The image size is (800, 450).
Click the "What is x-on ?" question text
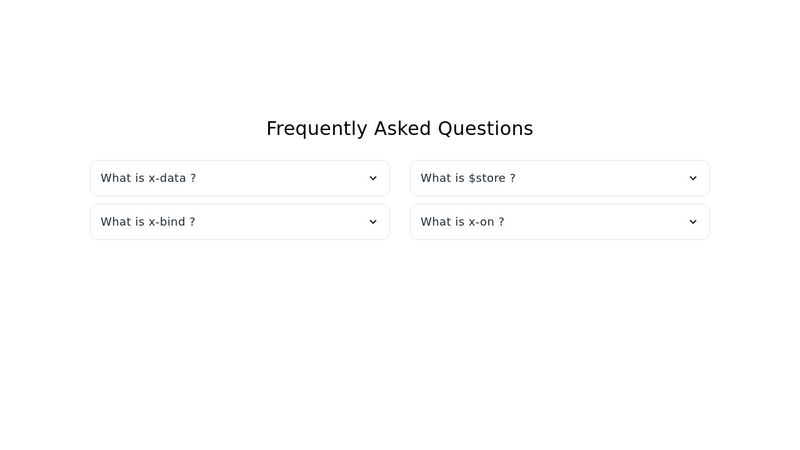[462, 222]
